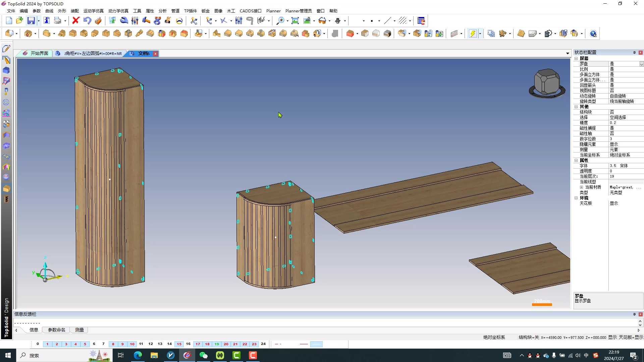
Task: Click the Print icon
Action: (58, 21)
